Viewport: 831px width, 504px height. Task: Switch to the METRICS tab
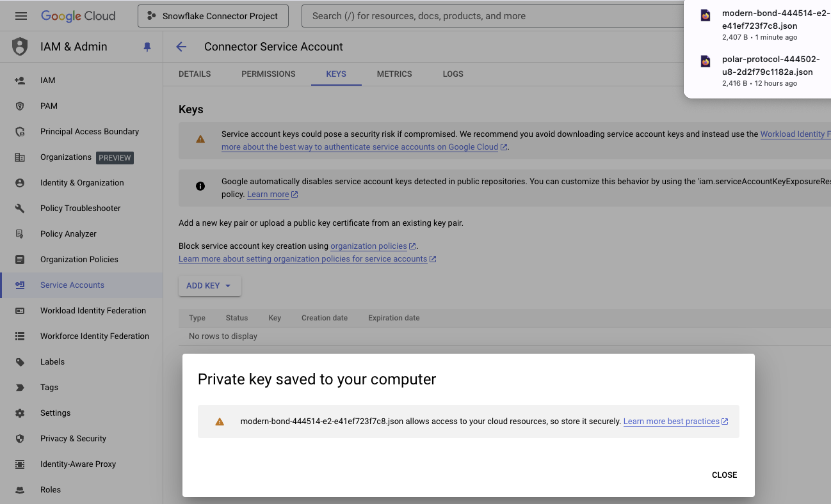(394, 74)
